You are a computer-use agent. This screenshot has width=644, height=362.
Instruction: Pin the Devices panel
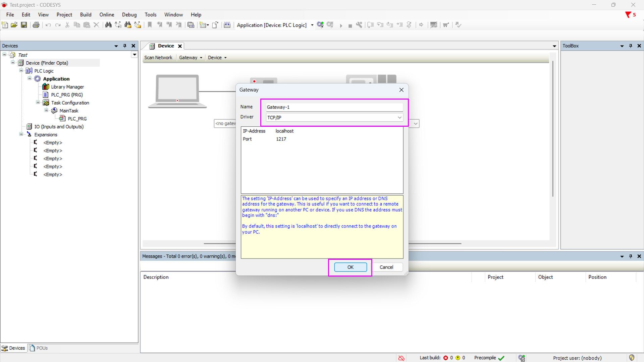tap(125, 46)
